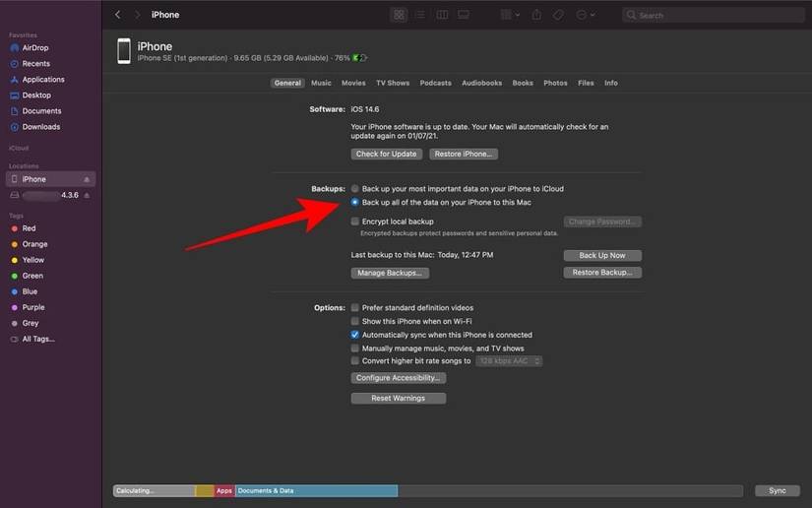The image size is (812, 508).
Task: Open the Info tab
Action: pos(611,83)
